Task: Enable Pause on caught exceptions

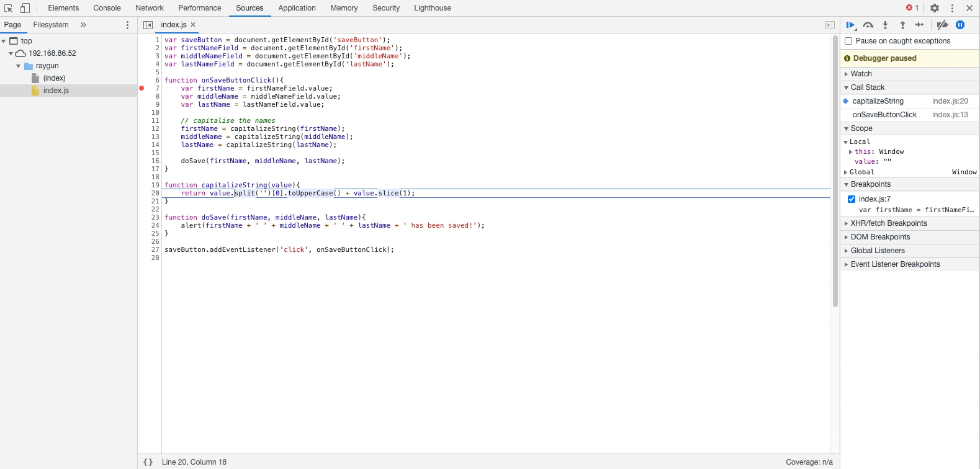Action: pos(848,41)
